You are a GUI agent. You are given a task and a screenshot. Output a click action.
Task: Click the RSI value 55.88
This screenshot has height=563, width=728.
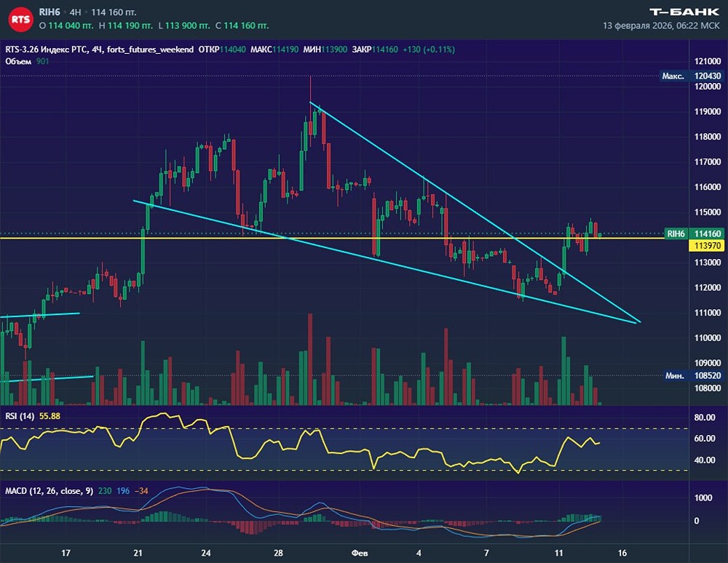(x=50, y=416)
